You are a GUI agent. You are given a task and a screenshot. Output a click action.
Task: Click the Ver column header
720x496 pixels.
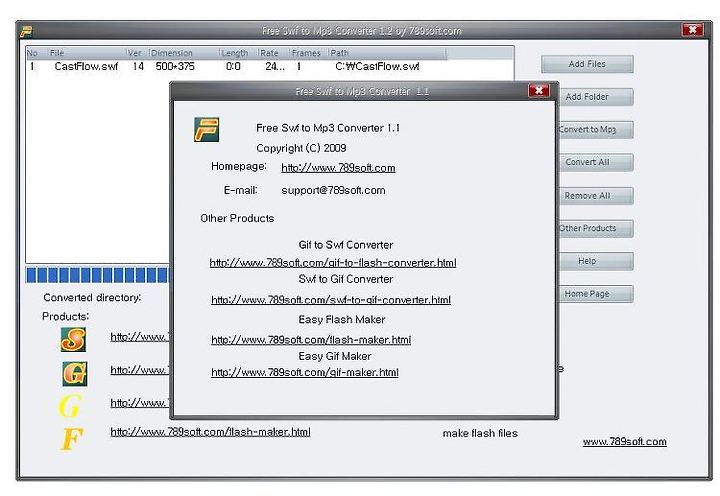click(x=138, y=53)
